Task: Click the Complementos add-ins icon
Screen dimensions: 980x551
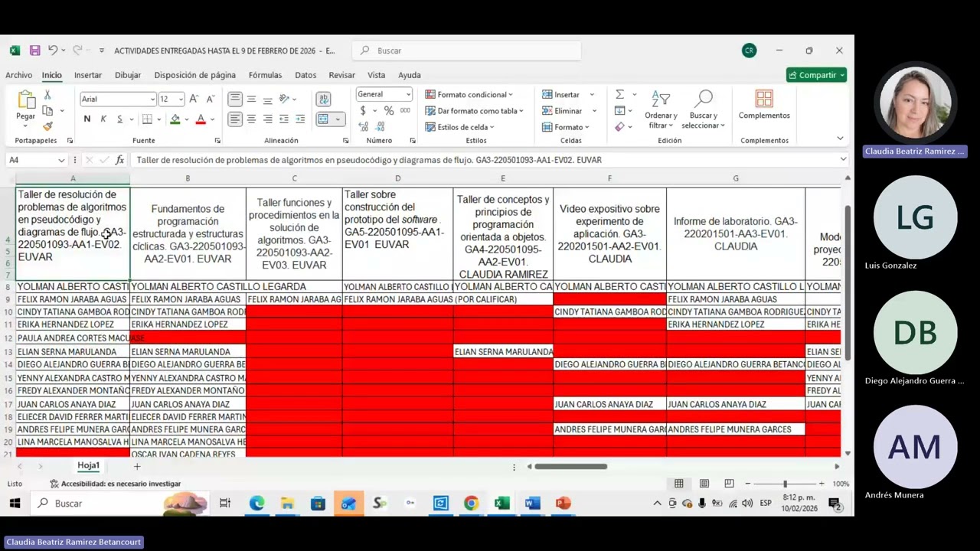Action: tap(764, 99)
